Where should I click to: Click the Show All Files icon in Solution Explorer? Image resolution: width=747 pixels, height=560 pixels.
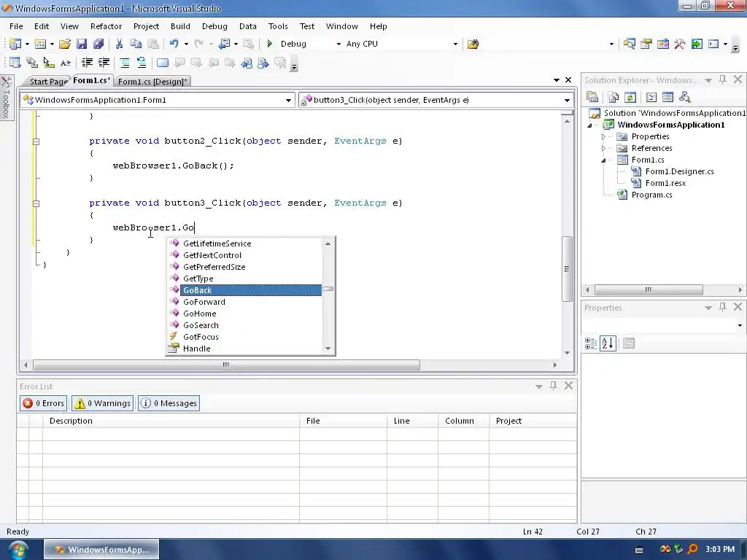click(x=614, y=97)
